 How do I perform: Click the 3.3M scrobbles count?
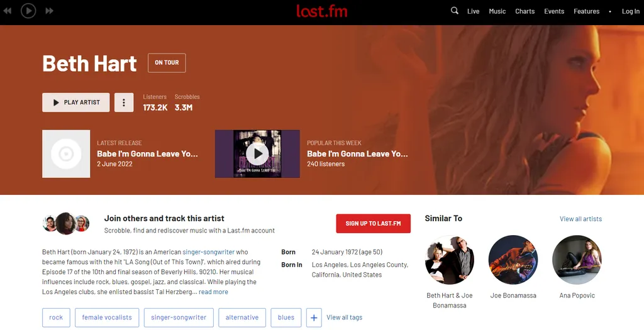click(x=184, y=107)
